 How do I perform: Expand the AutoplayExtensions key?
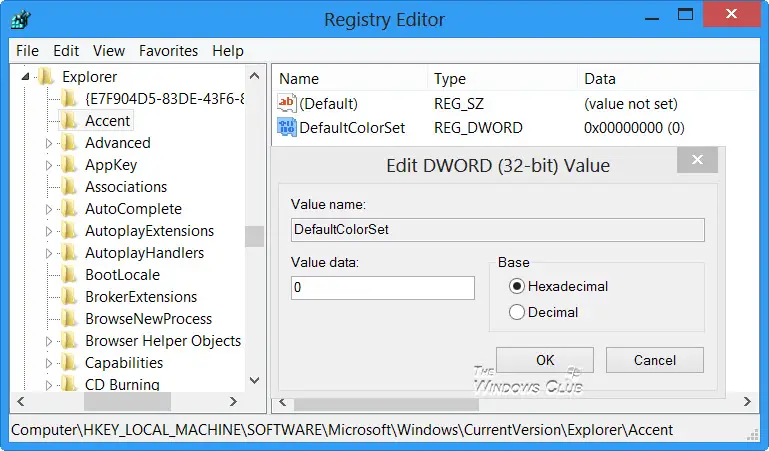[x=49, y=231]
